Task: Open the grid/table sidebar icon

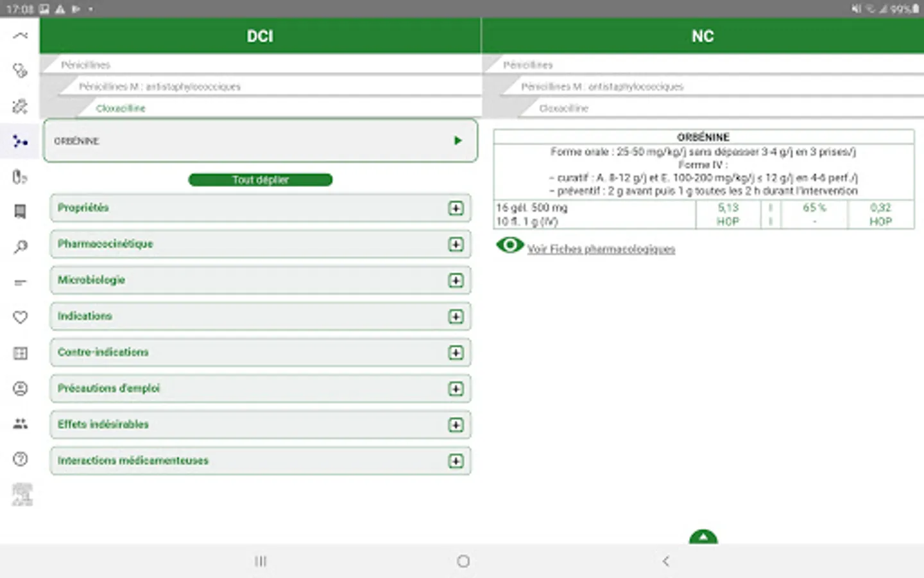Action: (20, 353)
